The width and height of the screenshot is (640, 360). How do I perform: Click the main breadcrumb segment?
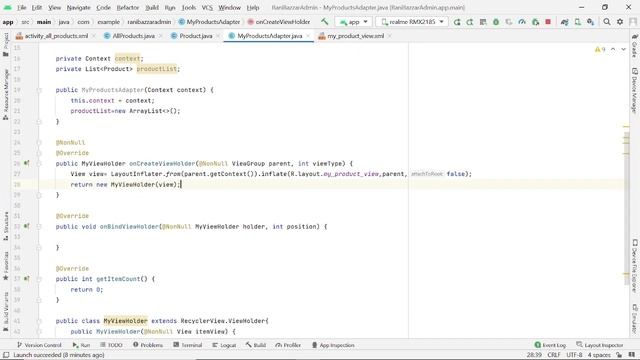(44, 22)
